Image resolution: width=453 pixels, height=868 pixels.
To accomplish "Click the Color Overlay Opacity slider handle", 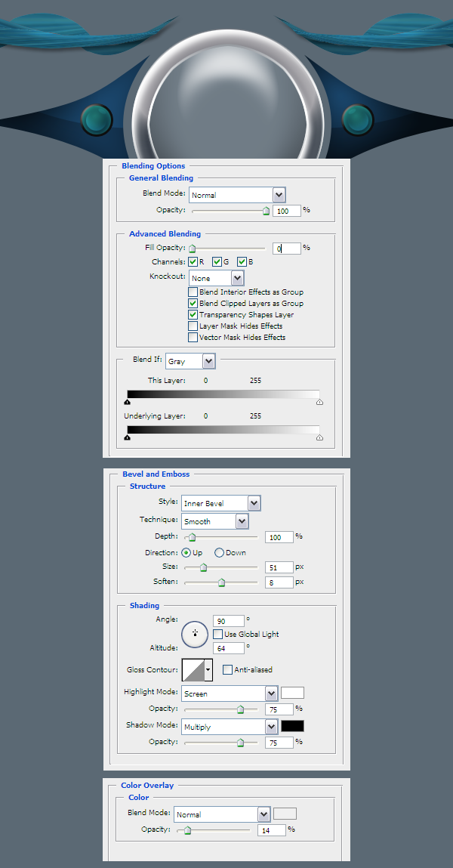I will (187, 830).
